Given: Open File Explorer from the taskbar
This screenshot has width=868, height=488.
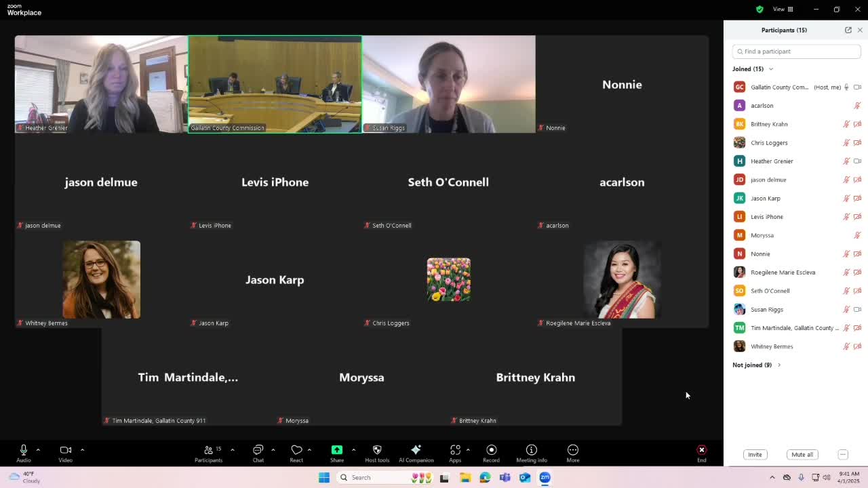Looking at the screenshot, I should pos(465,477).
